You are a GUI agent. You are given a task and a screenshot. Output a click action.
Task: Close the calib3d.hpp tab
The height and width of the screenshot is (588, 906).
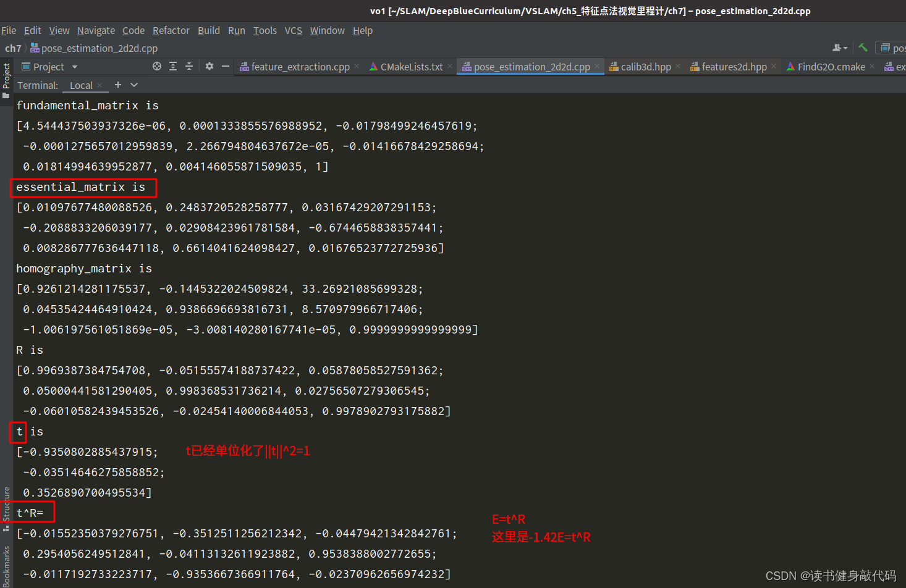click(x=678, y=66)
